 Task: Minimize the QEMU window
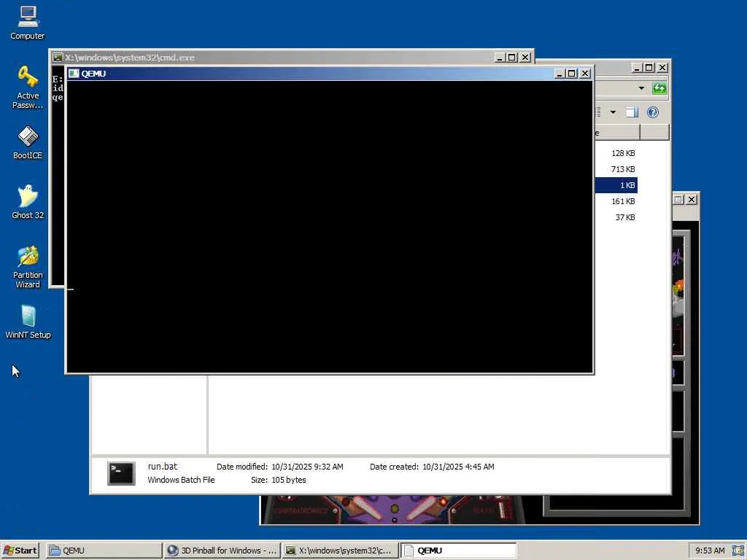point(560,74)
